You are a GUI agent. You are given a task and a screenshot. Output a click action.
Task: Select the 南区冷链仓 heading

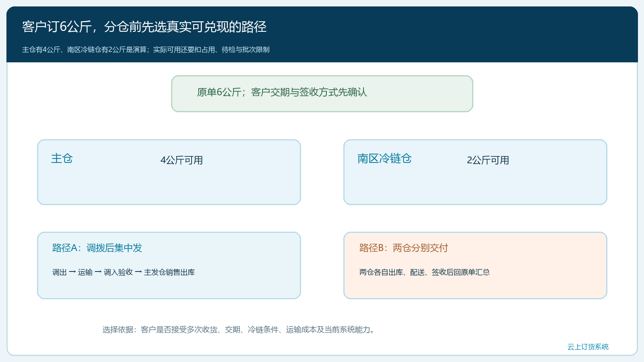384,158
